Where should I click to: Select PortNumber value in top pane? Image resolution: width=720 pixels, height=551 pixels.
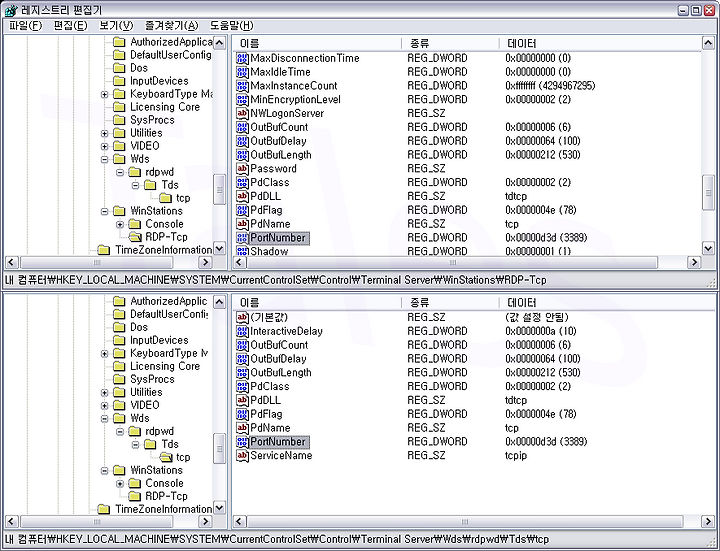coord(278,238)
